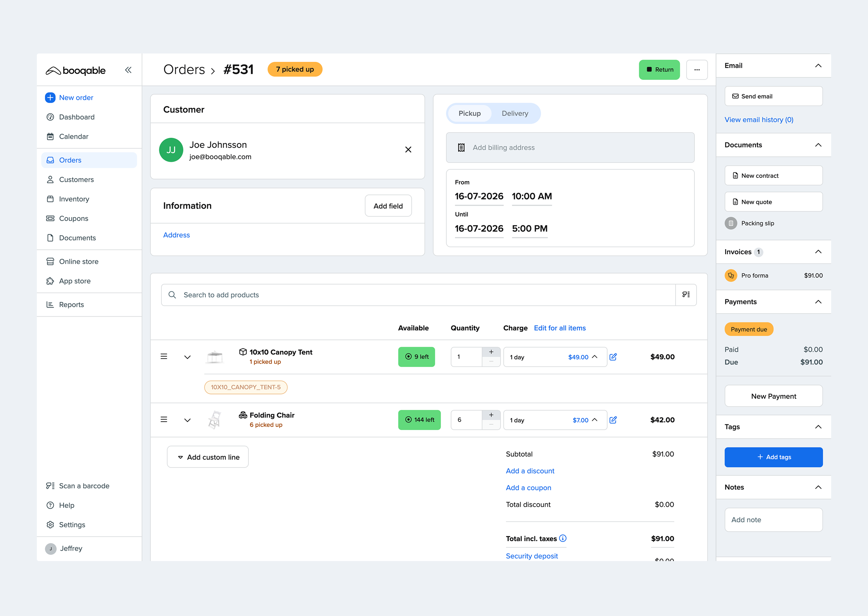Collapse the Documents panel section
This screenshot has width=868, height=616.
click(x=818, y=145)
